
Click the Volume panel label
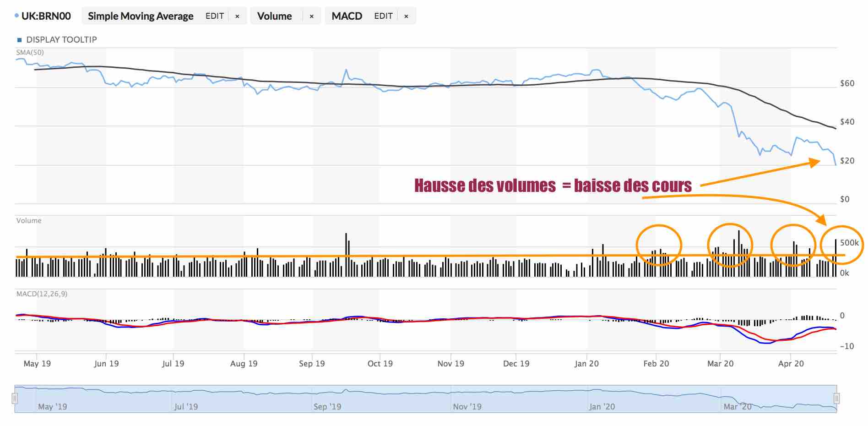pos(29,220)
